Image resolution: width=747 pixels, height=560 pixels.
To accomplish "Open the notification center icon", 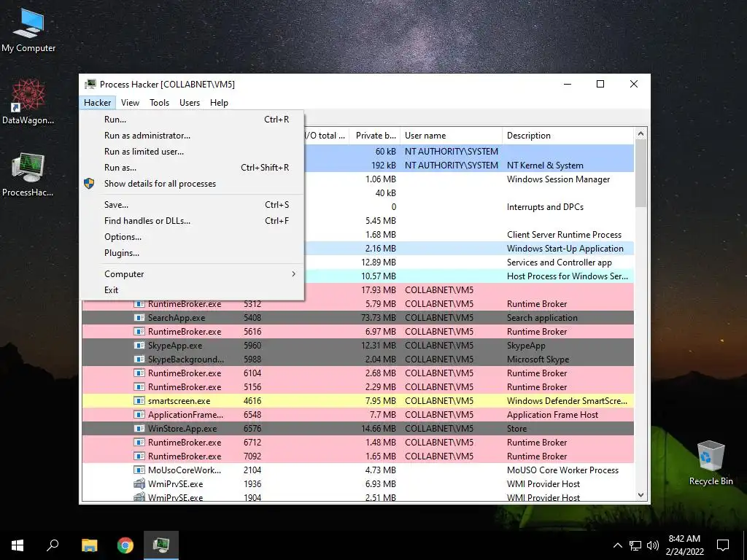I will click(x=723, y=545).
